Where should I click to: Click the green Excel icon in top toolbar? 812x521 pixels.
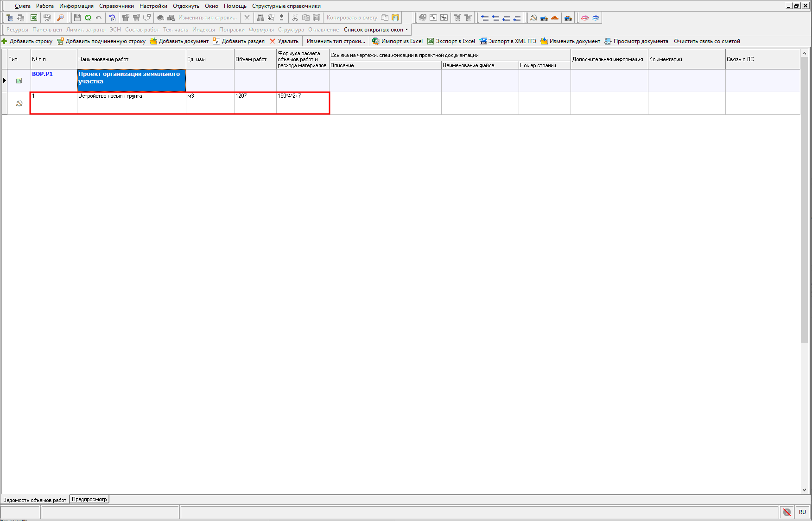click(34, 18)
